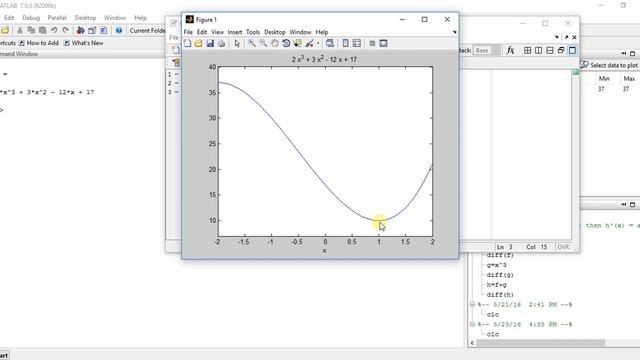Activate the Pan hand tool
The width and height of the screenshot is (640, 360).
(x=275, y=43)
